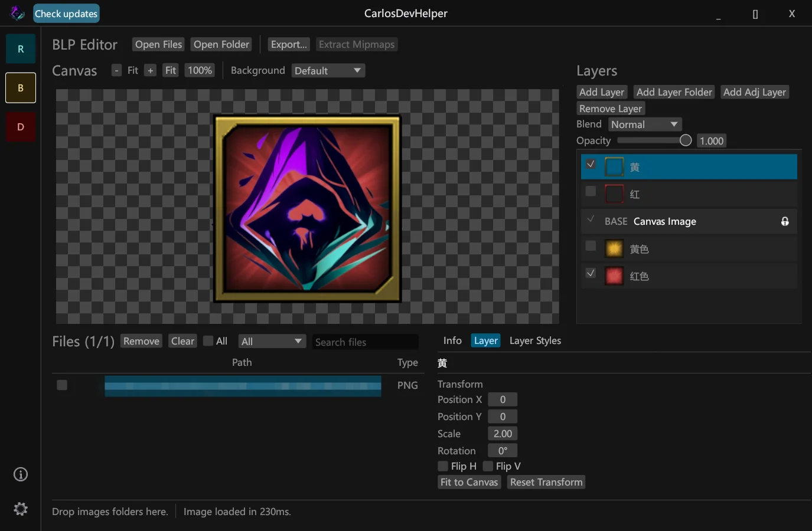Open the D module in the sidebar
The width and height of the screenshot is (812, 531).
[x=21, y=127]
